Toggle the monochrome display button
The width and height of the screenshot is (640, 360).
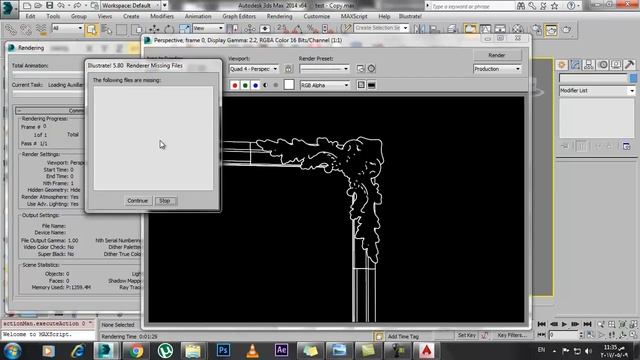pyautogui.click(x=276, y=85)
